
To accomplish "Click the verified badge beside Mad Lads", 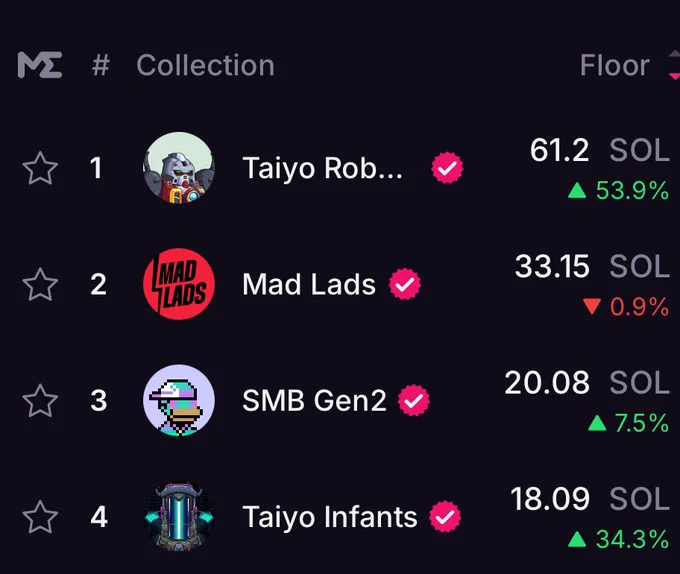I will 405,284.
